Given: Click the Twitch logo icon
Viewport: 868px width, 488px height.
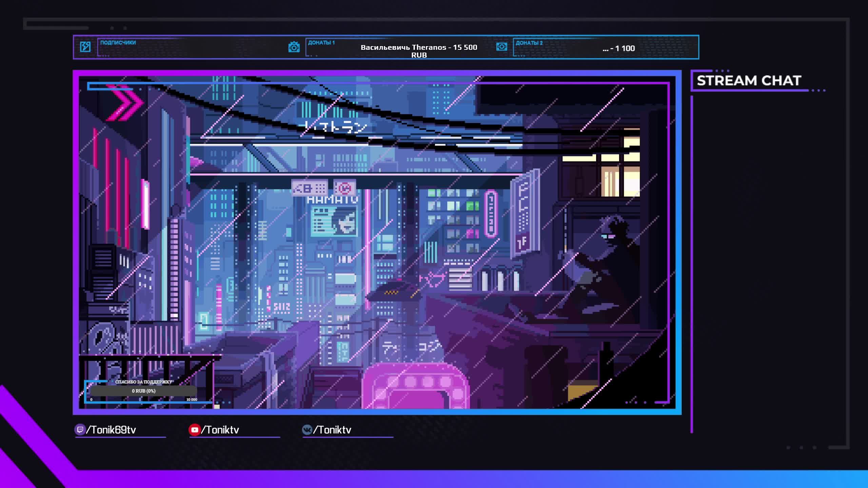Looking at the screenshot, I should 80,430.
